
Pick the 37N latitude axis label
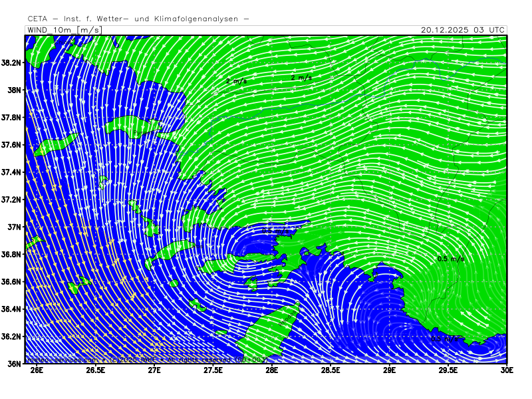tap(14, 227)
